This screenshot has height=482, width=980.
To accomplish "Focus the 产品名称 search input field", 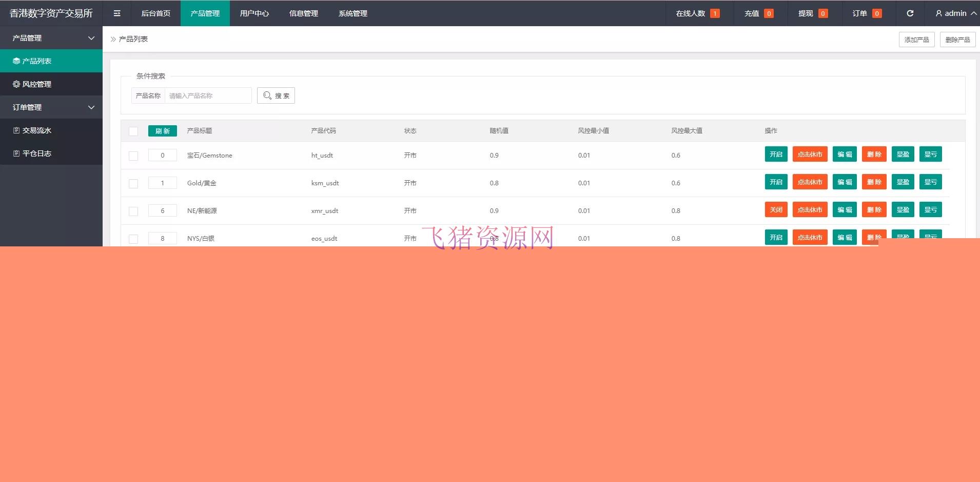I will [208, 95].
